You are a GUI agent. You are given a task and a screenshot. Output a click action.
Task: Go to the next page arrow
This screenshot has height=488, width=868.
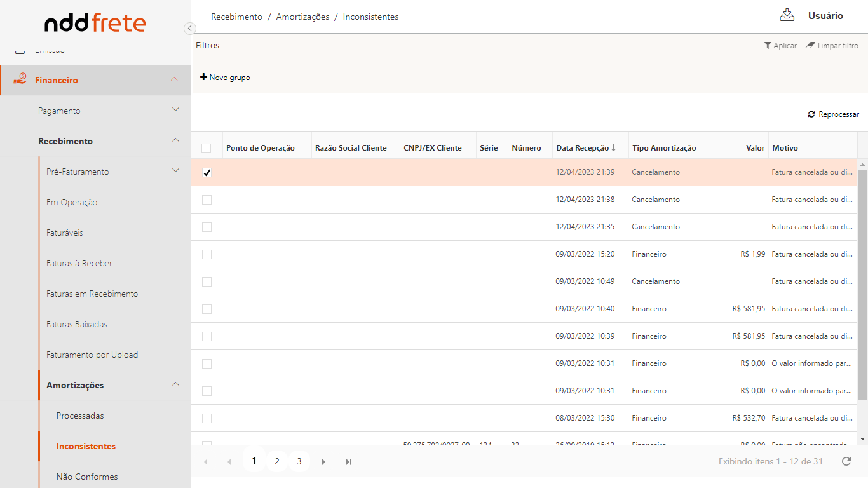click(323, 462)
